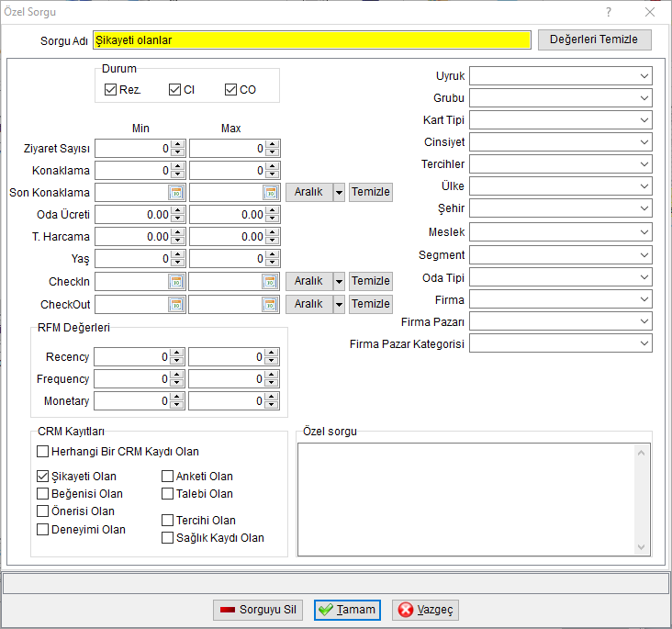This screenshot has height=629, width=672.
Task: Click Değerleri Temizle button
Action: [595, 39]
